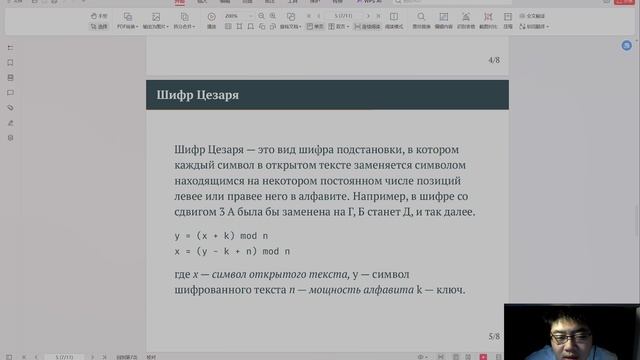Jump to last page in toolbar

click(378, 16)
